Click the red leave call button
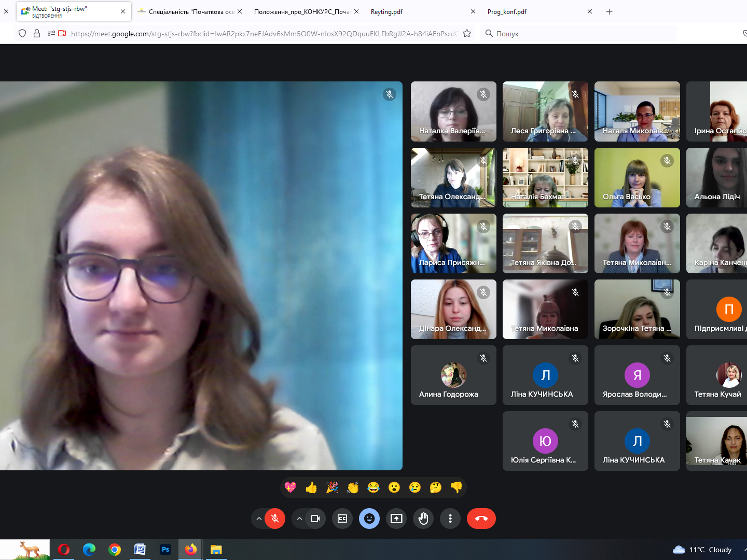Image resolution: width=747 pixels, height=560 pixels. point(481,519)
